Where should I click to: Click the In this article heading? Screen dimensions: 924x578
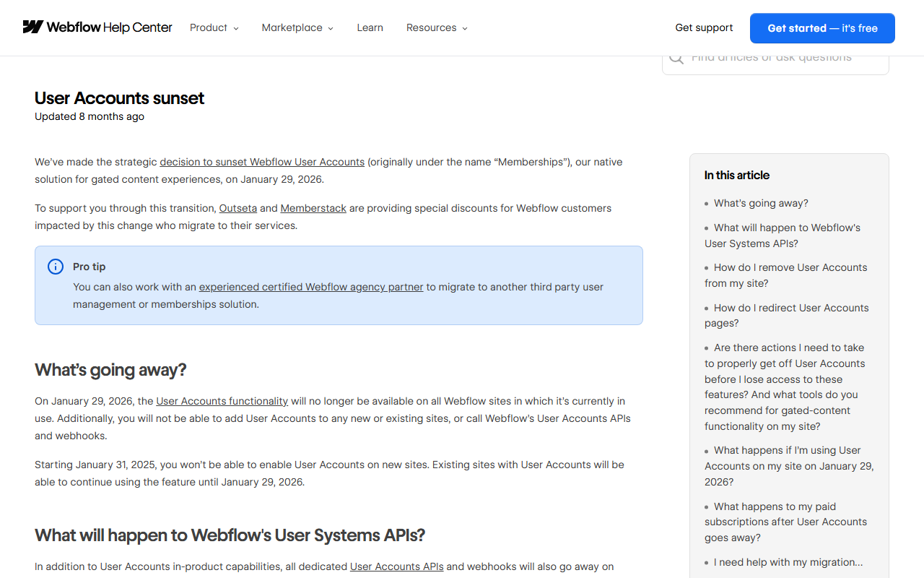tap(737, 176)
